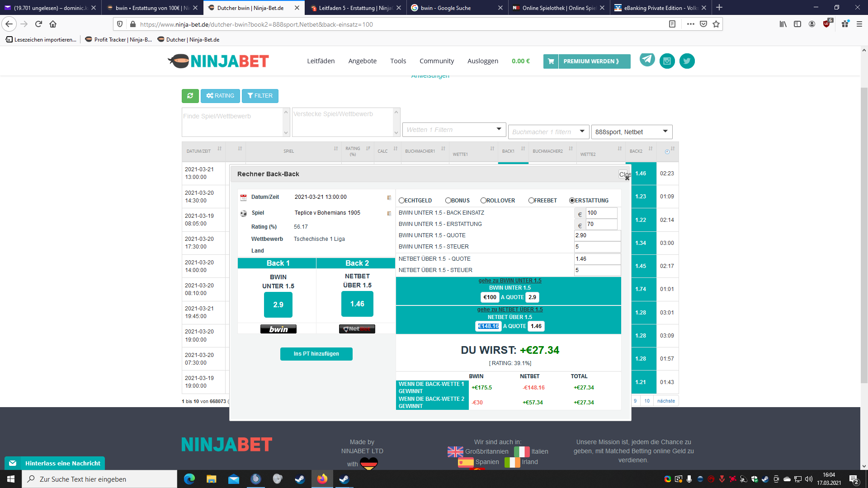868x488 pixels.
Task: Click the calendar icon beside Datum/Zeit
Action: point(243,197)
